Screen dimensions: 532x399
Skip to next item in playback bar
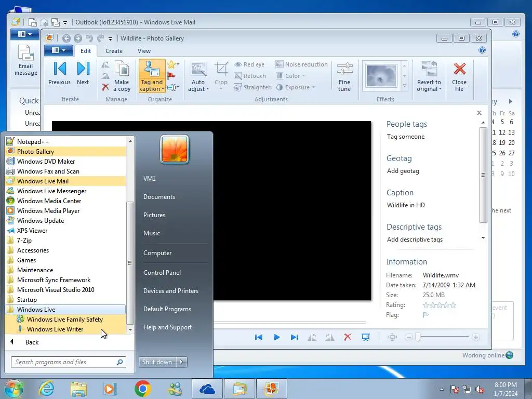click(x=294, y=337)
